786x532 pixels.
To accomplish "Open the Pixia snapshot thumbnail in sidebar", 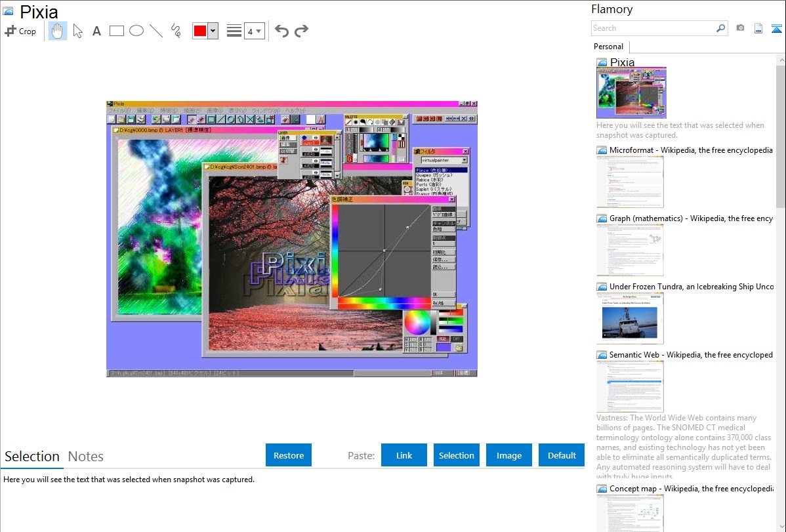I will tap(631, 93).
